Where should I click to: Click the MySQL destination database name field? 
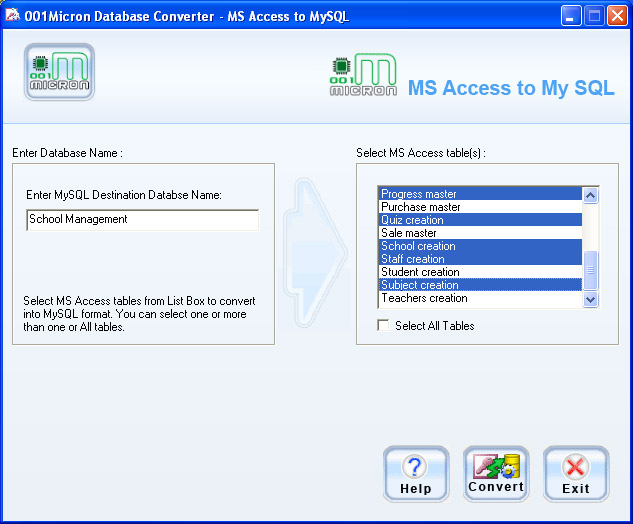click(143, 220)
